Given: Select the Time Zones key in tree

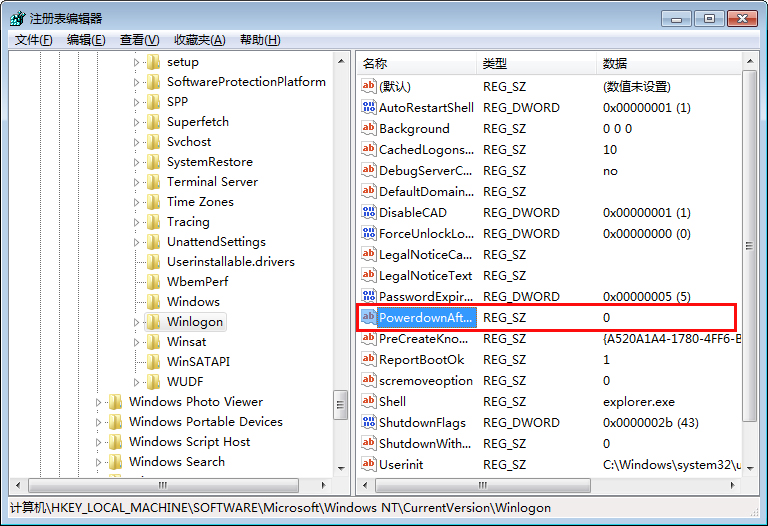Looking at the screenshot, I should click(x=200, y=202).
